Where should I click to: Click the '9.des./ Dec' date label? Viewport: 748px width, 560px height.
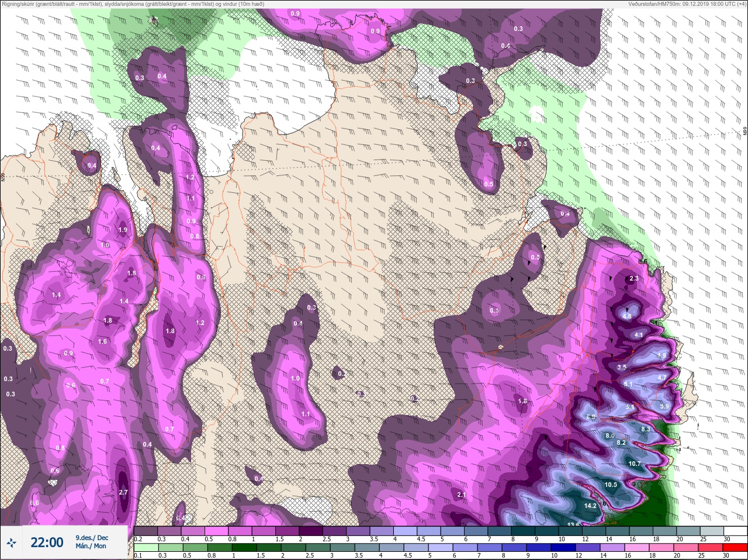click(92, 538)
